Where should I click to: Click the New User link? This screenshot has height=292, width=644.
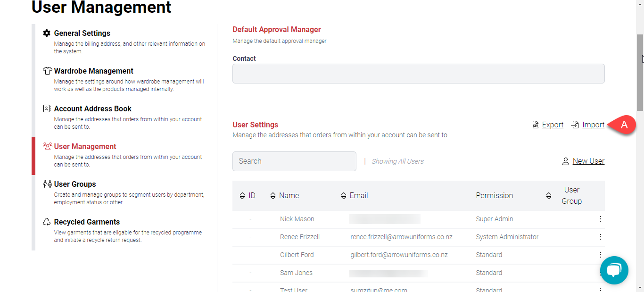pos(588,161)
